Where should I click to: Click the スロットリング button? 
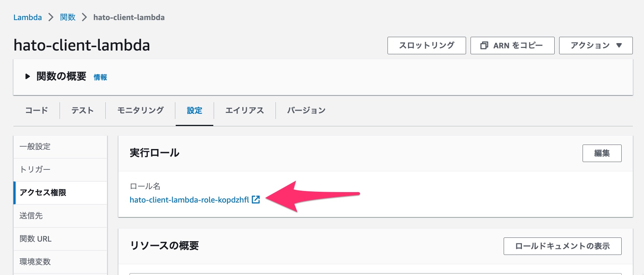tap(426, 45)
